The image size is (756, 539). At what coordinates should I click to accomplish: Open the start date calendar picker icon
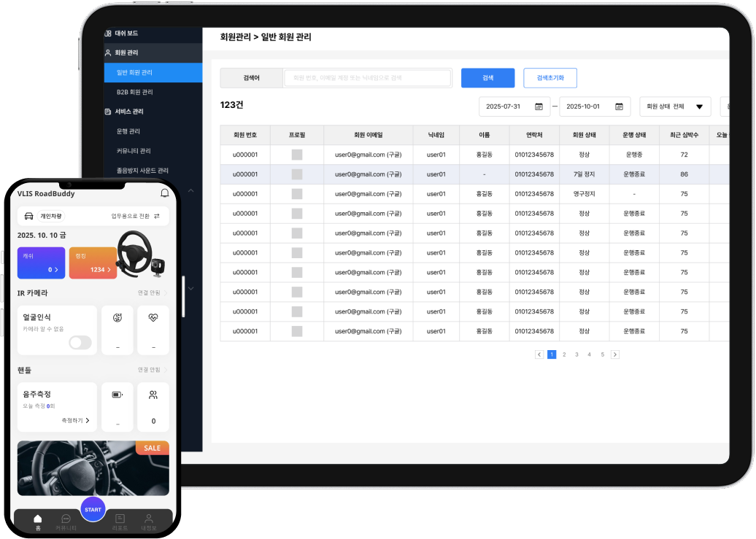(539, 106)
